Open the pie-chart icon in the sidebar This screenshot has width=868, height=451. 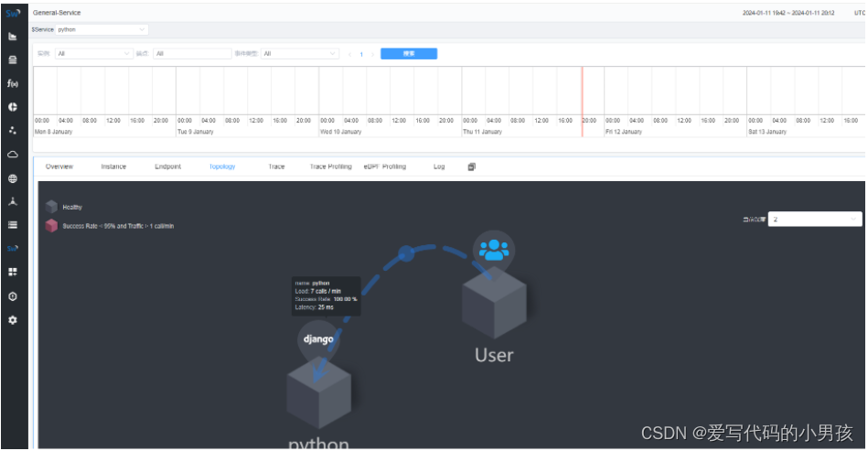click(13, 107)
